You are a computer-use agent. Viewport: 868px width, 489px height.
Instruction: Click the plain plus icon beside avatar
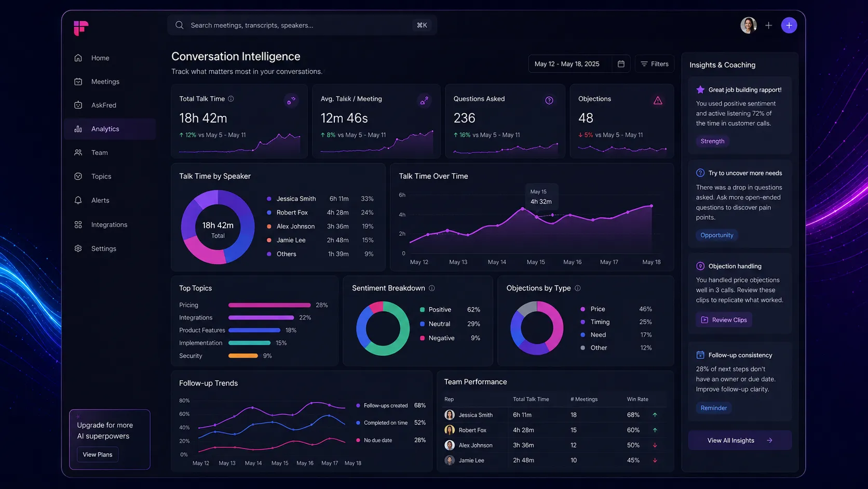tap(769, 25)
